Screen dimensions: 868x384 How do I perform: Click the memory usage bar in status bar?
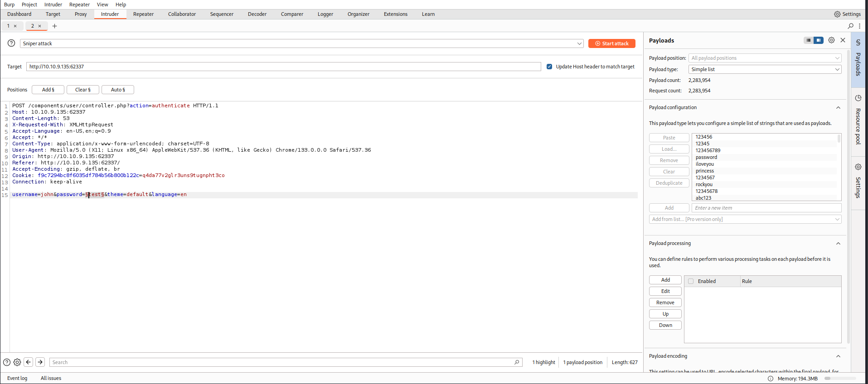click(840, 379)
